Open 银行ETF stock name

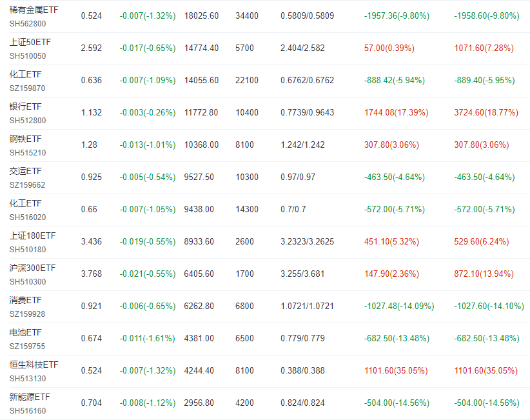coord(25,106)
